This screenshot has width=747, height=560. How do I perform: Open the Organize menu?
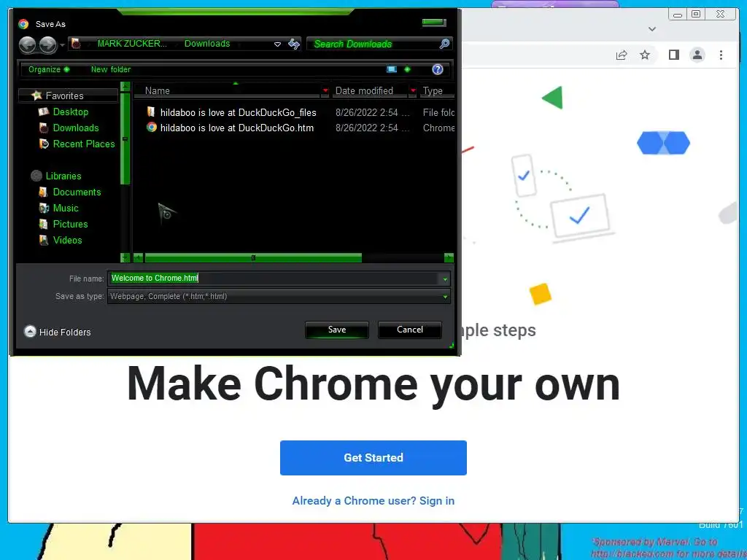click(x=49, y=69)
